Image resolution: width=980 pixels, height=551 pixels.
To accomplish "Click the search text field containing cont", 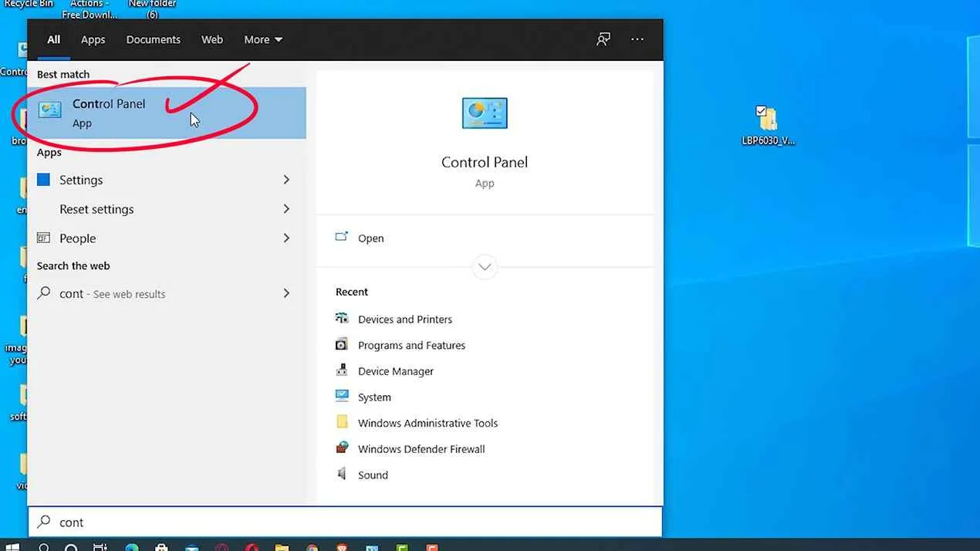I will [x=345, y=522].
